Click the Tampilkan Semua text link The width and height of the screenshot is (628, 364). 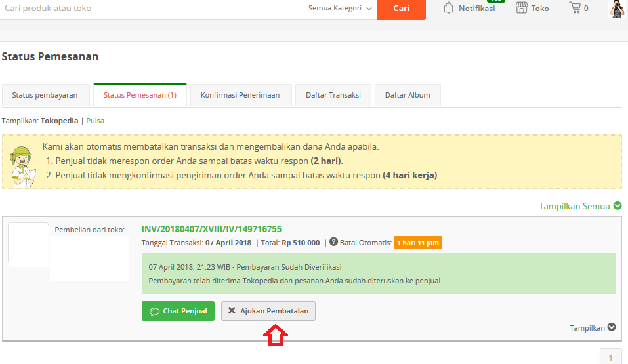tap(574, 206)
